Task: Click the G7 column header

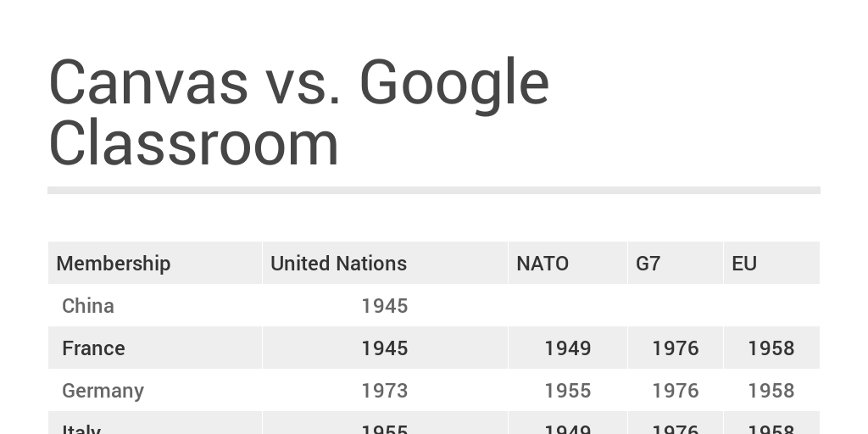Action: pyautogui.click(x=648, y=264)
